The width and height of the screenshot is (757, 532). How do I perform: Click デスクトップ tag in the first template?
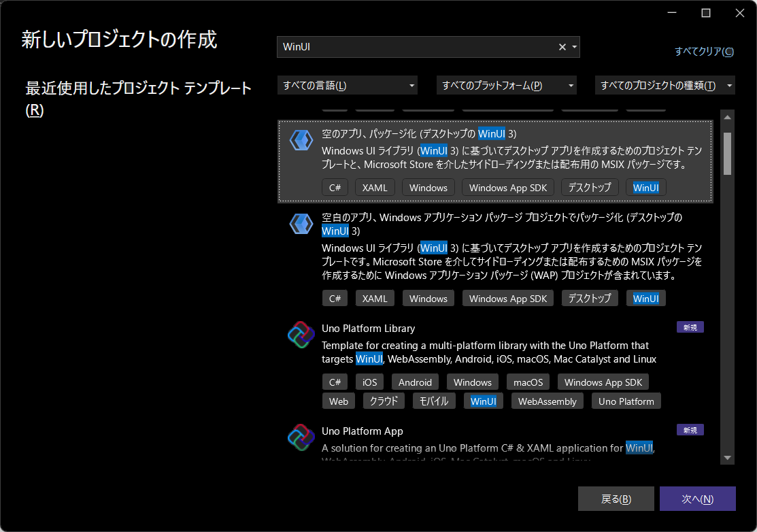pos(590,187)
